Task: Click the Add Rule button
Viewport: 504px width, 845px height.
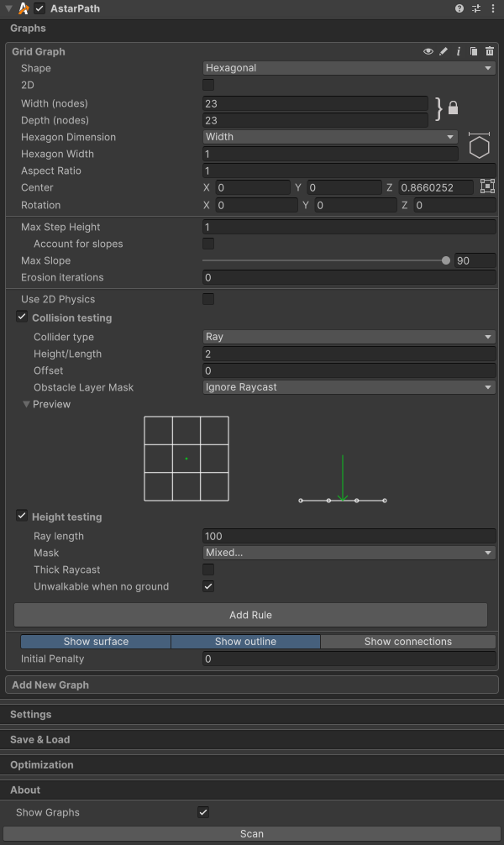Action: pos(250,615)
